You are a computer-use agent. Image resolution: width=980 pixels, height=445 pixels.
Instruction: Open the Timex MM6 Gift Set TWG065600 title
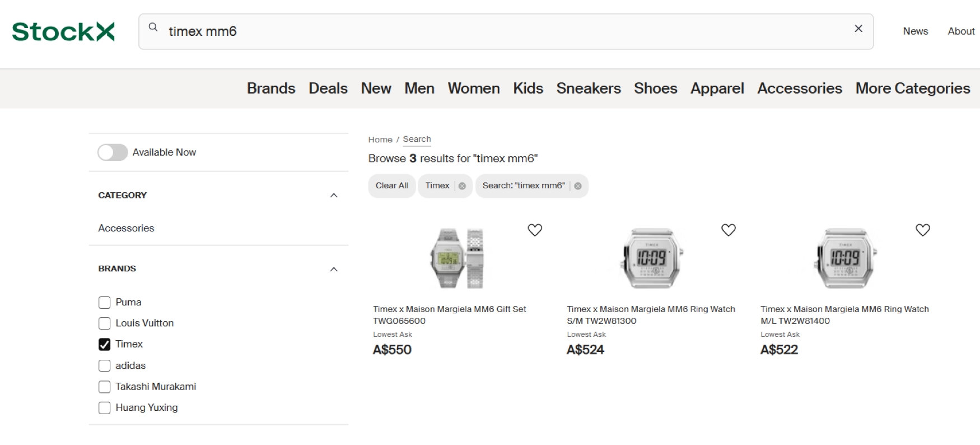pos(450,315)
